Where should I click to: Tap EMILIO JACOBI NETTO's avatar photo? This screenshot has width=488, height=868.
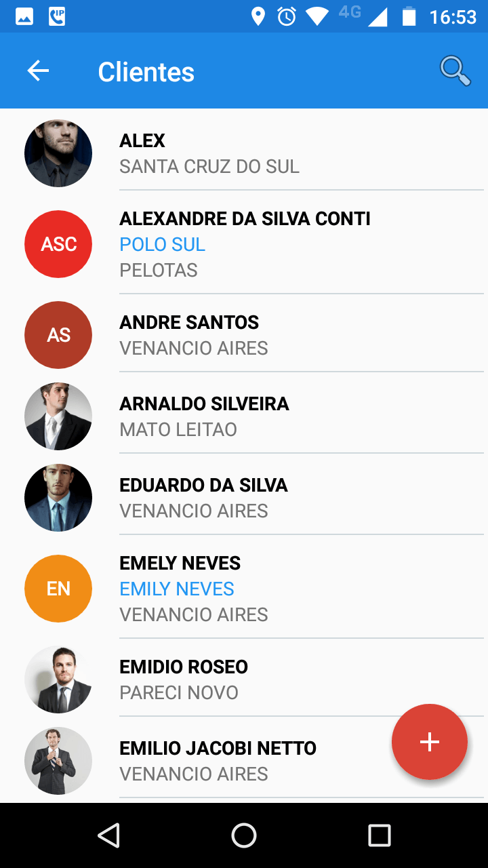click(x=58, y=761)
